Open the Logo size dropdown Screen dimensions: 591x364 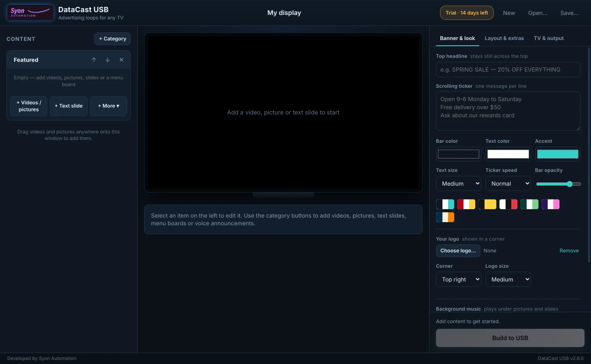[508, 279]
